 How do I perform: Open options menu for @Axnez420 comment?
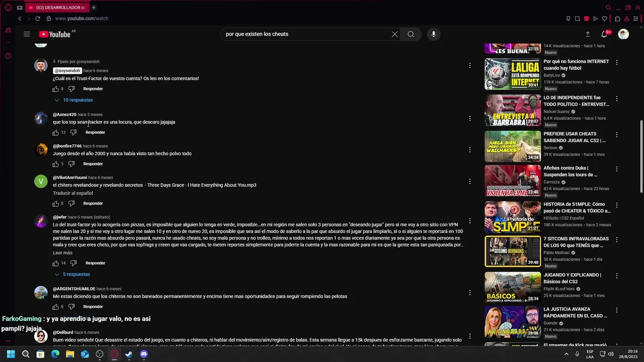pyautogui.click(x=470, y=118)
